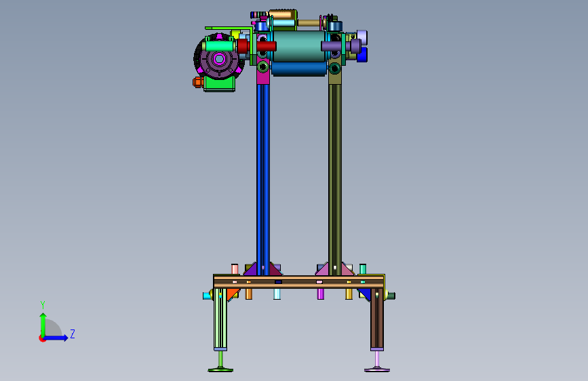
Task: Select the orange triangular bracket under the frame
Action: click(x=232, y=294)
